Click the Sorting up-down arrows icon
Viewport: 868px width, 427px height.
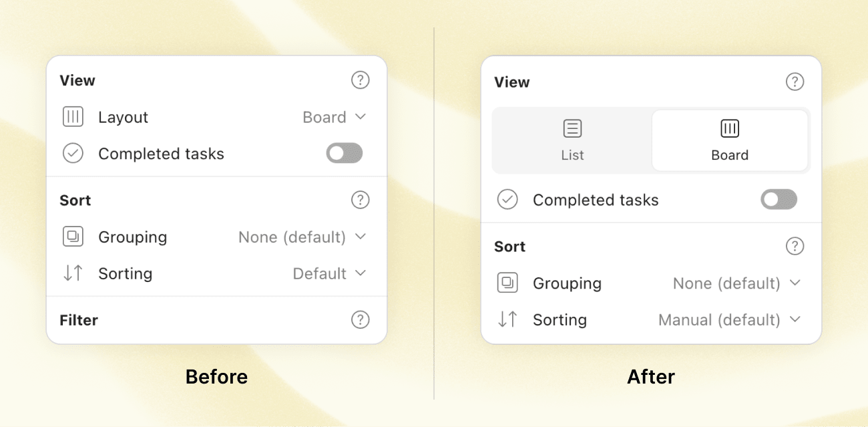[73, 273]
